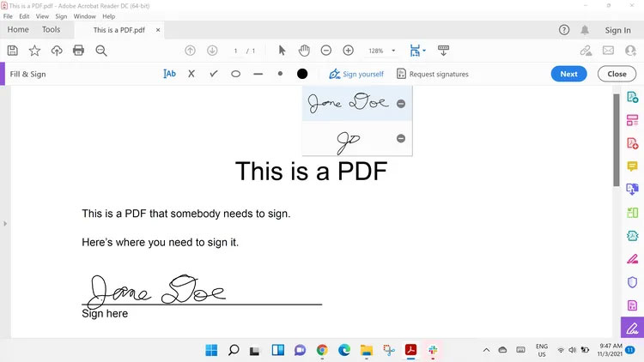Viewport: 644px width, 362px height.
Task: Open the black color picker circle
Action: (x=302, y=74)
